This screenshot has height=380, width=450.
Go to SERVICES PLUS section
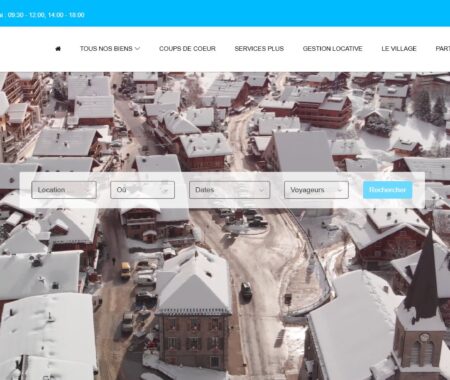point(259,49)
